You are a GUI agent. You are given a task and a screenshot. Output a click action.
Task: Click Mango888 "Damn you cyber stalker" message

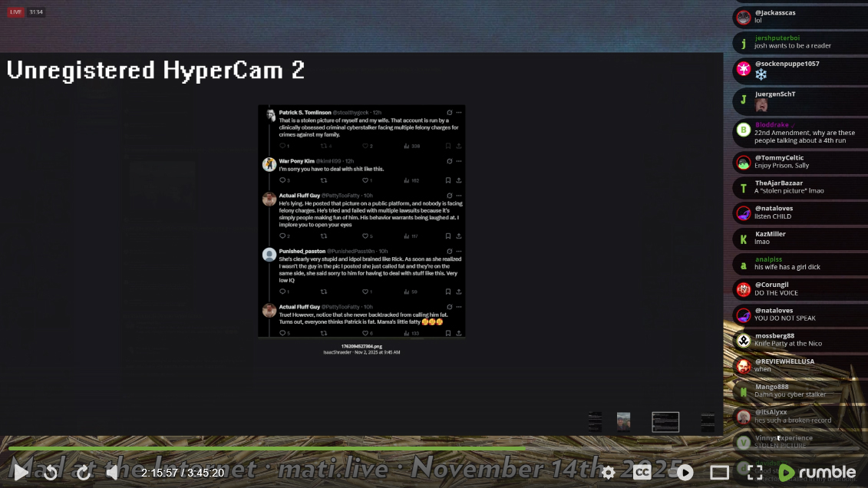pos(790,394)
